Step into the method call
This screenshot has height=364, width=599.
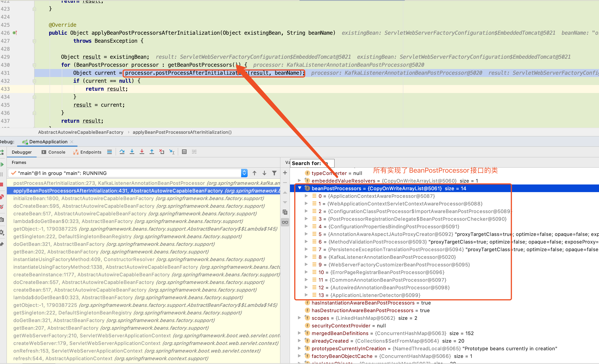click(x=132, y=152)
